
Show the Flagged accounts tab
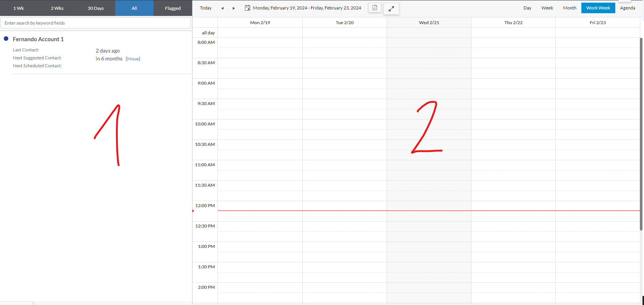(x=173, y=8)
